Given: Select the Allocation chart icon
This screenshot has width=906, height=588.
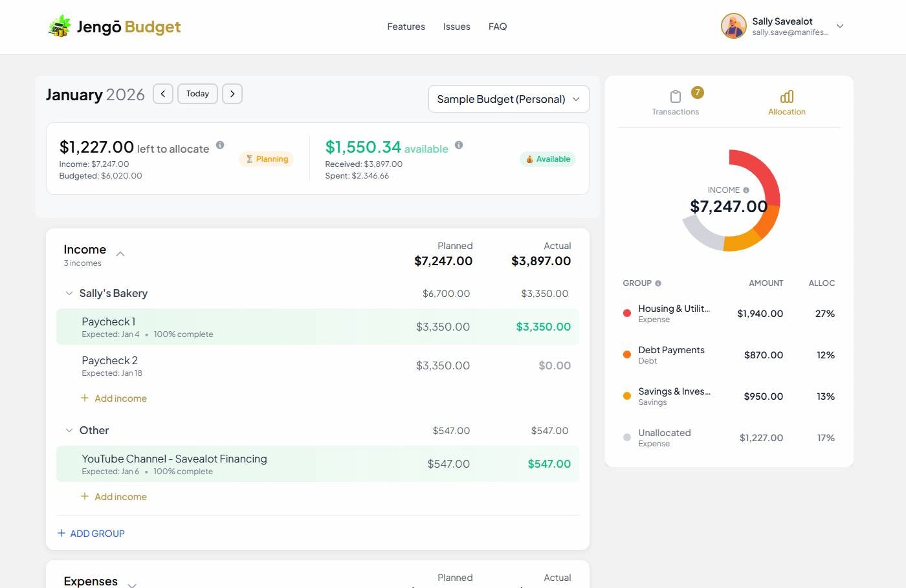Looking at the screenshot, I should [786, 96].
